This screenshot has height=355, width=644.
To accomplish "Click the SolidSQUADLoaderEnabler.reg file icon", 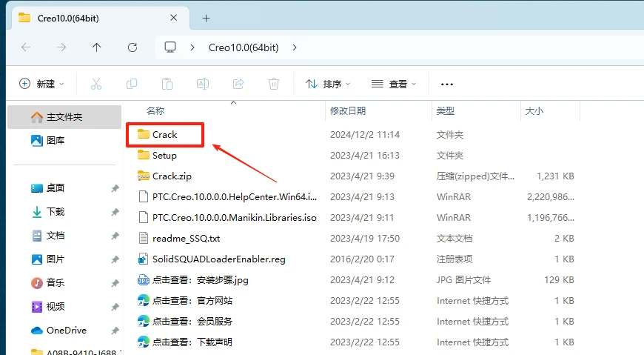I will coord(143,259).
